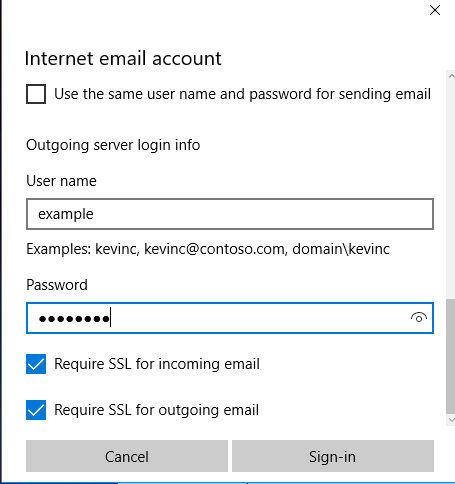The width and height of the screenshot is (455, 484).
Task: Click the Cancel button
Action: 127,456
